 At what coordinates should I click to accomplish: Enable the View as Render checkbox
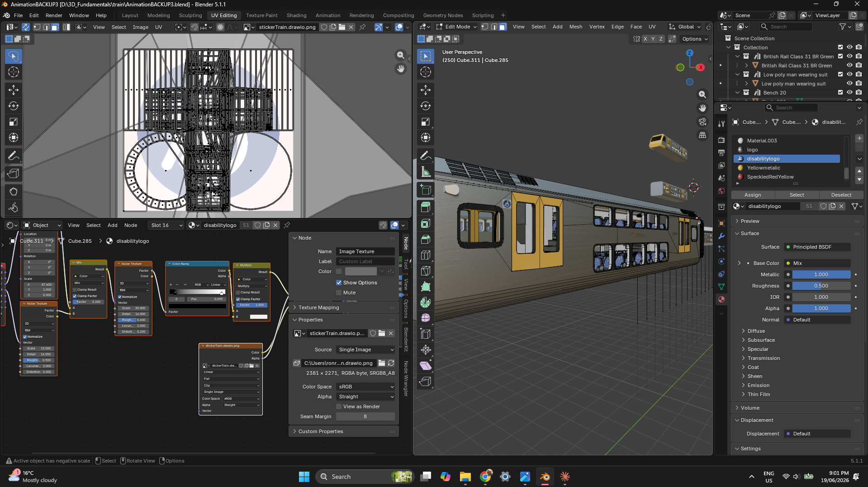coord(339,407)
